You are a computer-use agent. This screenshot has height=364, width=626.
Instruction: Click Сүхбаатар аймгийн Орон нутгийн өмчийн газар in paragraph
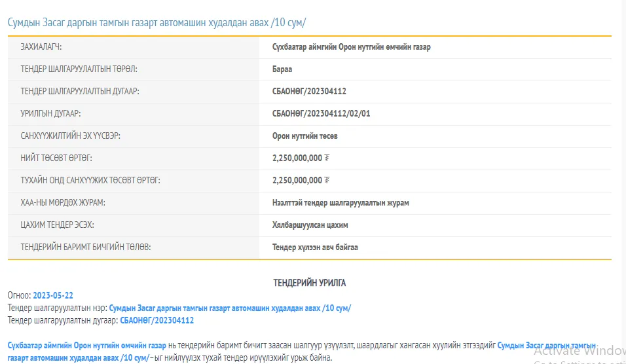coord(87,345)
